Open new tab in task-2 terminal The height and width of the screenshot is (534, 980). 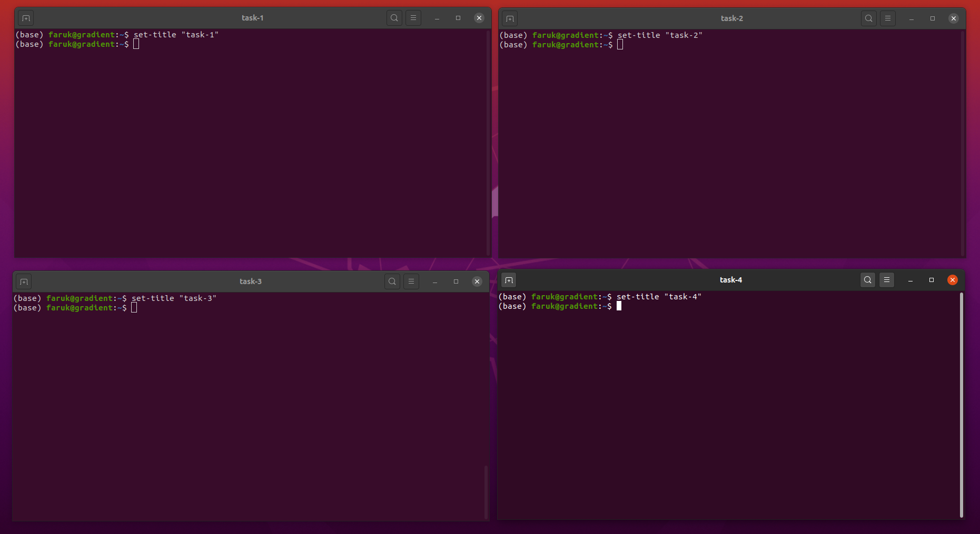(510, 19)
